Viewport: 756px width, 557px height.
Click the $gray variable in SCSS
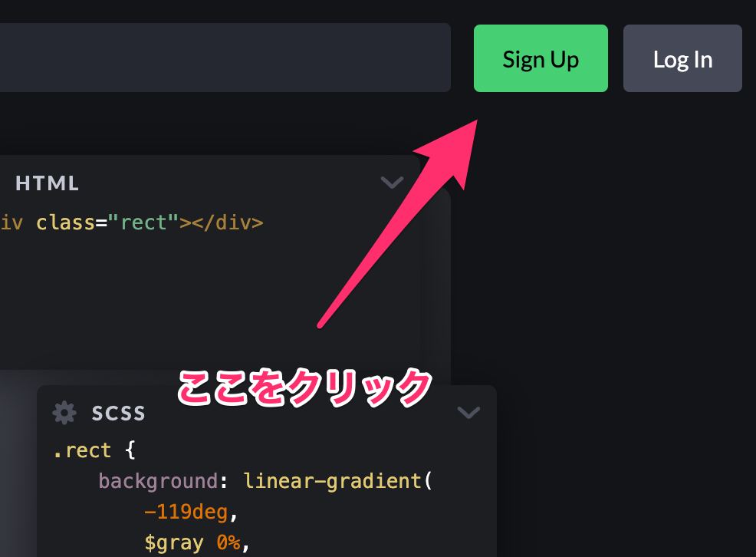173,543
